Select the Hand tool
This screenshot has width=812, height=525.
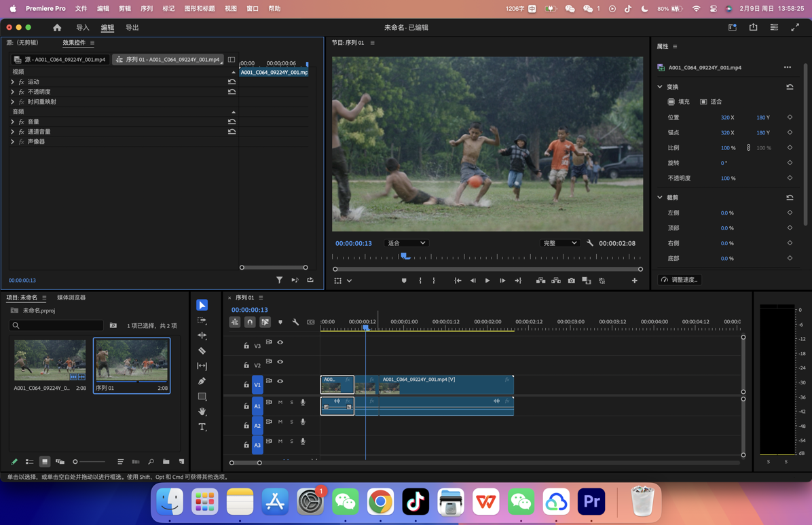tap(202, 412)
